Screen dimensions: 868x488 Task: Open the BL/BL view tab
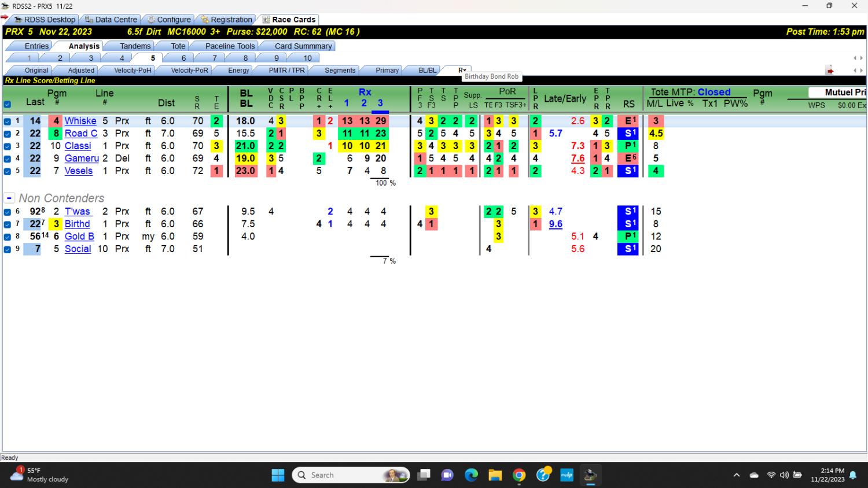point(427,70)
